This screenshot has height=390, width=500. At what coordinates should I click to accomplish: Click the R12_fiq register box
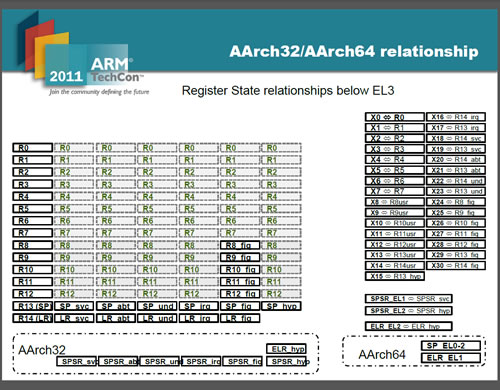click(x=240, y=294)
